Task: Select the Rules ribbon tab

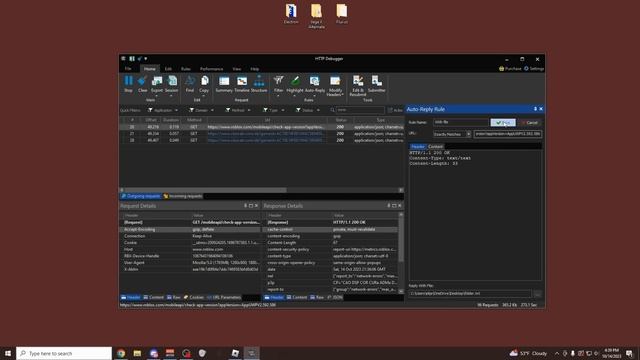Action: click(x=186, y=69)
